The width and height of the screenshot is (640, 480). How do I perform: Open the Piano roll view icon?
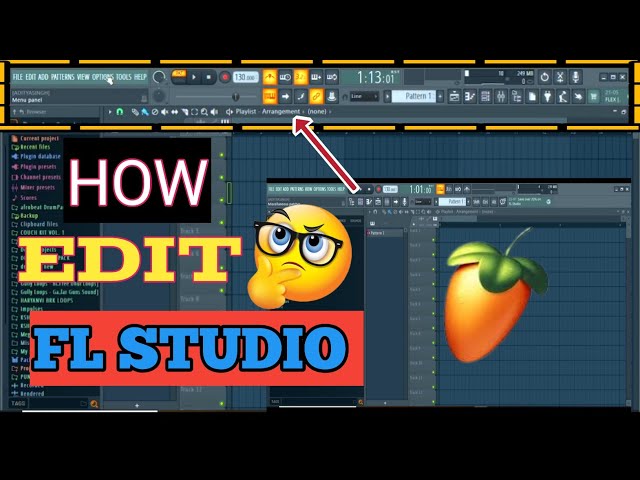point(470,97)
